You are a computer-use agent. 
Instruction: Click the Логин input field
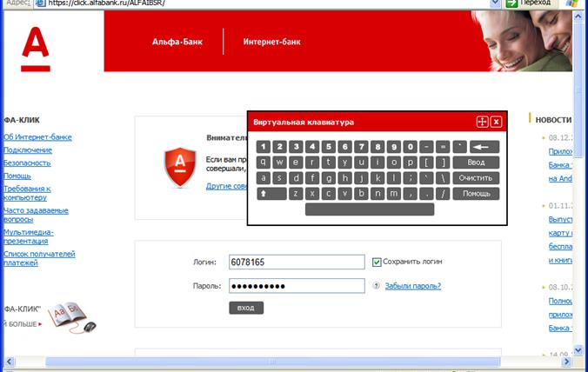297,262
